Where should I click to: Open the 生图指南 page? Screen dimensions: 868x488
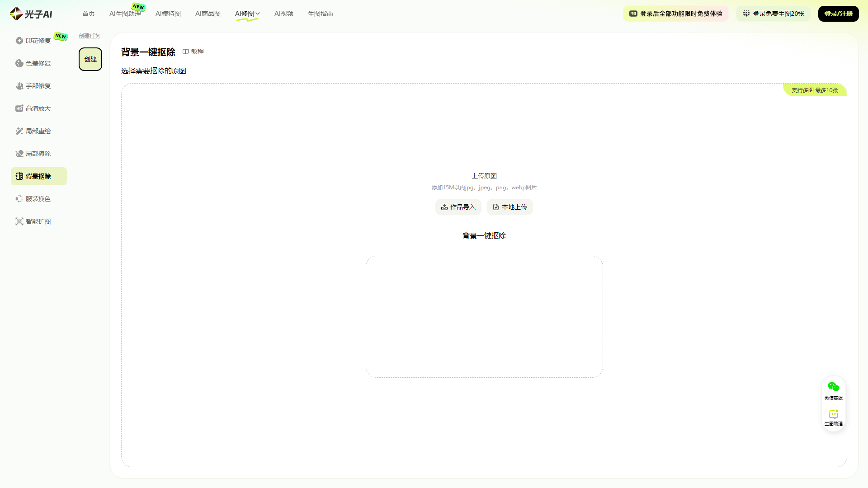tap(320, 14)
